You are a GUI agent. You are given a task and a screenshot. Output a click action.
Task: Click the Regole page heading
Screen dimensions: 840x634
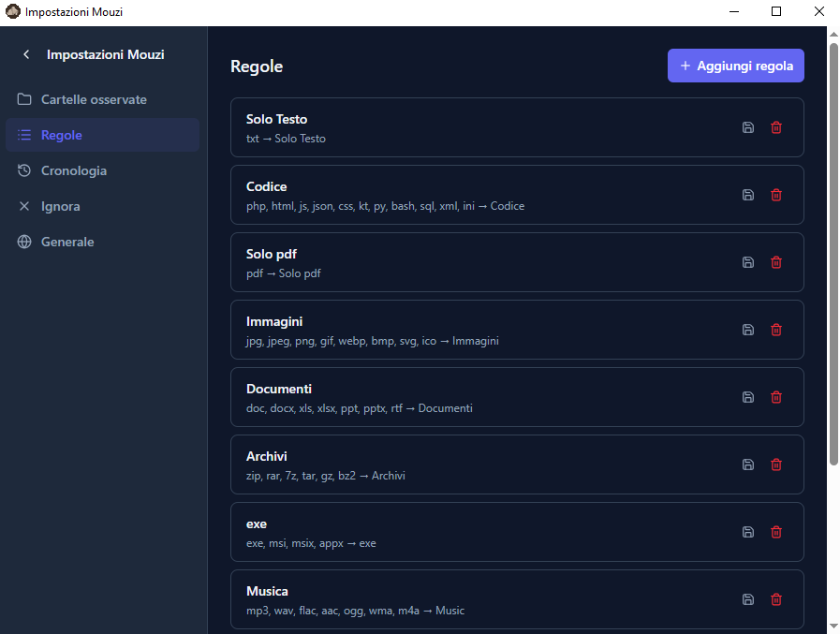pyautogui.click(x=257, y=66)
